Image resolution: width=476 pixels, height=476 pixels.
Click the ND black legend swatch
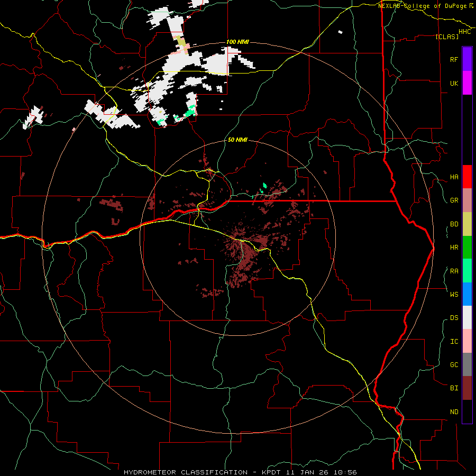[x=467, y=411]
